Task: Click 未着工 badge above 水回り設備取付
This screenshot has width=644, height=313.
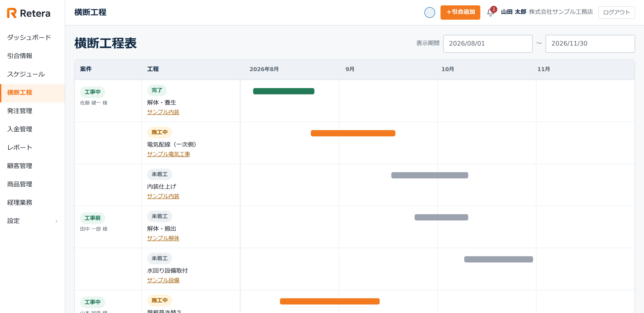Action: (x=159, y=258)
